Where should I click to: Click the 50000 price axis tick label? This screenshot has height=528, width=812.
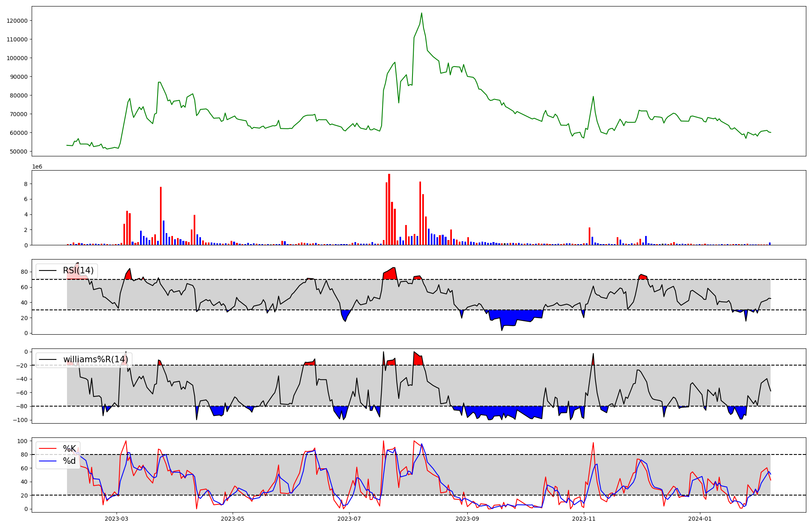coord(19,151)
